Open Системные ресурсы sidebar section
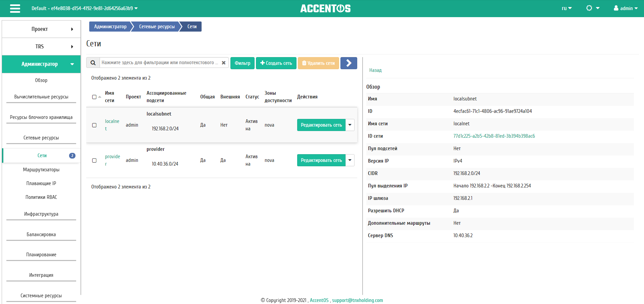 pos(41,296)
